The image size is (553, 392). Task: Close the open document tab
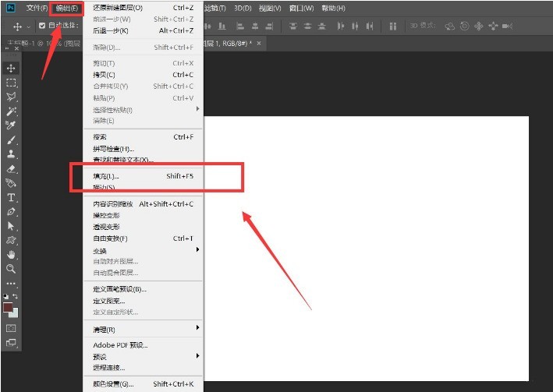pos(259,44)
